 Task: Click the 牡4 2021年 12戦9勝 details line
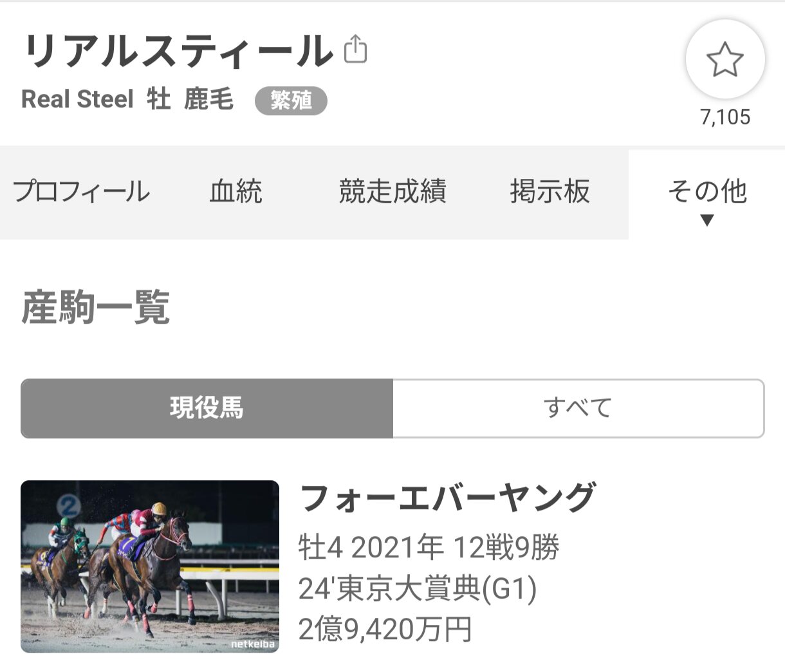[429, 548]
